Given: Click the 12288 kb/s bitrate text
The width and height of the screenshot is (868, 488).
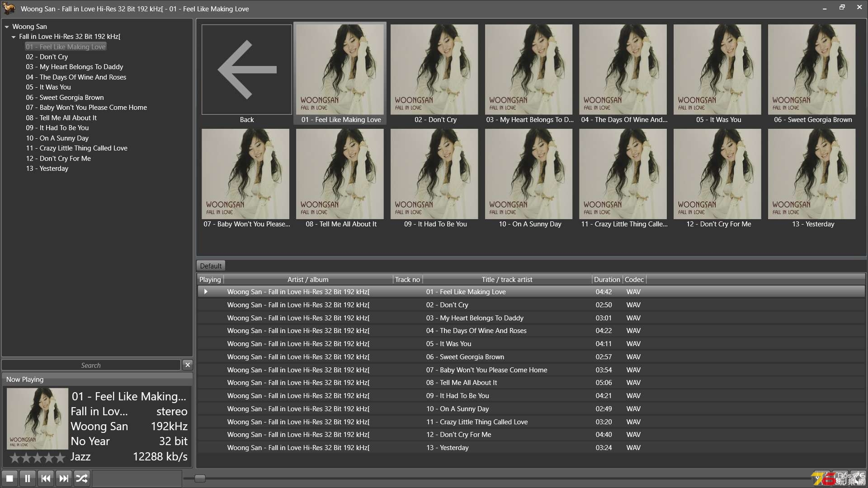Looking at the screenshot, I should point(160,457).
